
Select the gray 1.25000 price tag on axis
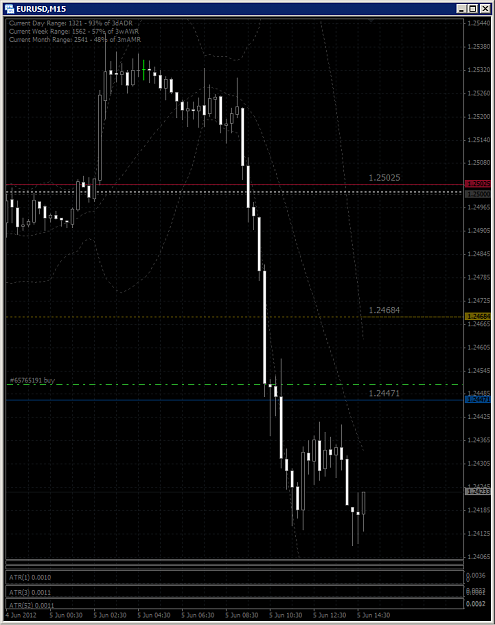pos(478,194)
